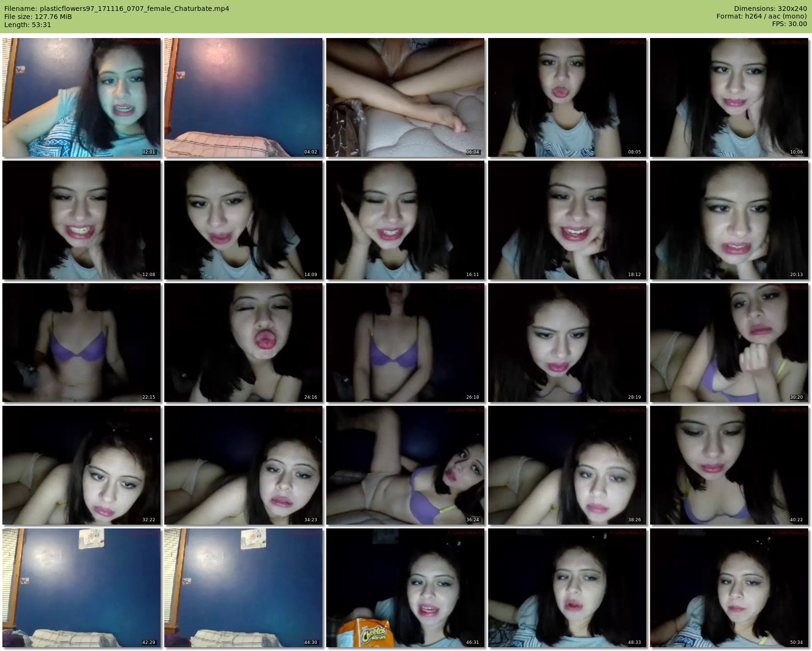Click the frame with timestamp 10:06
The width and height of the screenshot is (812, 651).
pyautogui.click(x=729, y=97)
